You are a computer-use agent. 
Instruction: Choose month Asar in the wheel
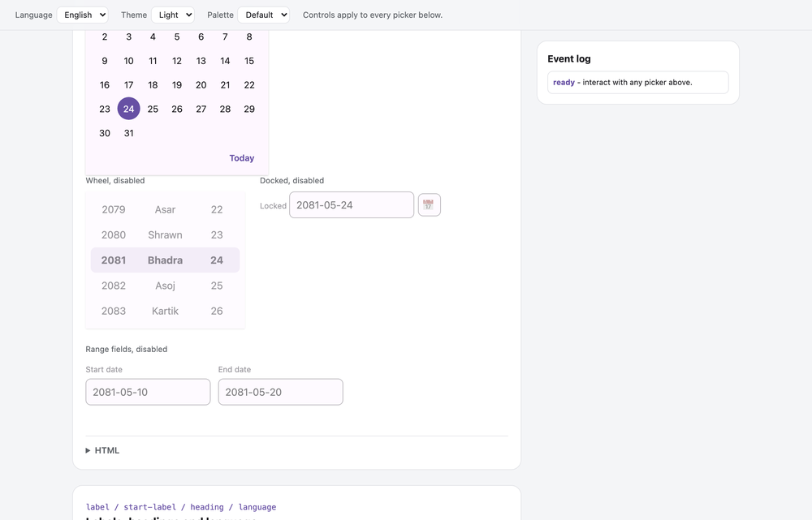coord(165,209)
